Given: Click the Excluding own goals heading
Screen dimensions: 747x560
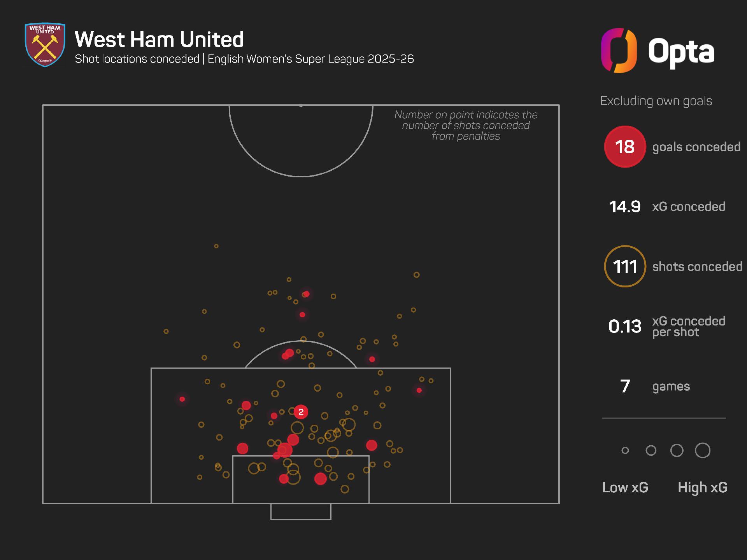Looking at the screenshot, I should [x=656, y=101].
